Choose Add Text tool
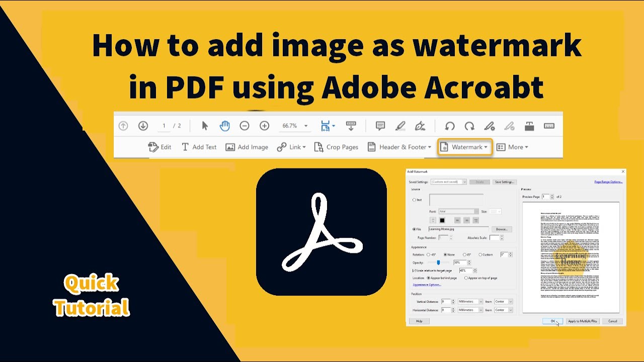644x362 pixels. pyautogui.click(x=199, y=147)
